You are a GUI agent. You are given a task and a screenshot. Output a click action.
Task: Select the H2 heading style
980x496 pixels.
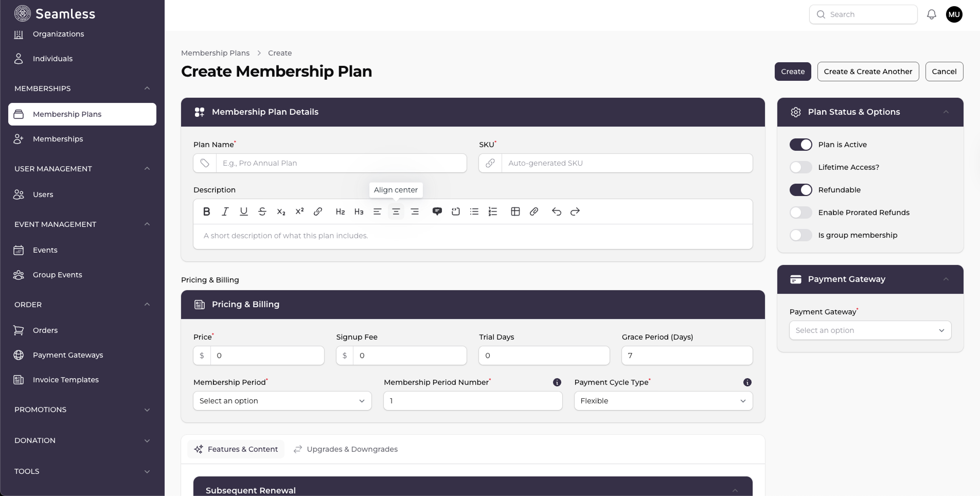tap(340, 211)
